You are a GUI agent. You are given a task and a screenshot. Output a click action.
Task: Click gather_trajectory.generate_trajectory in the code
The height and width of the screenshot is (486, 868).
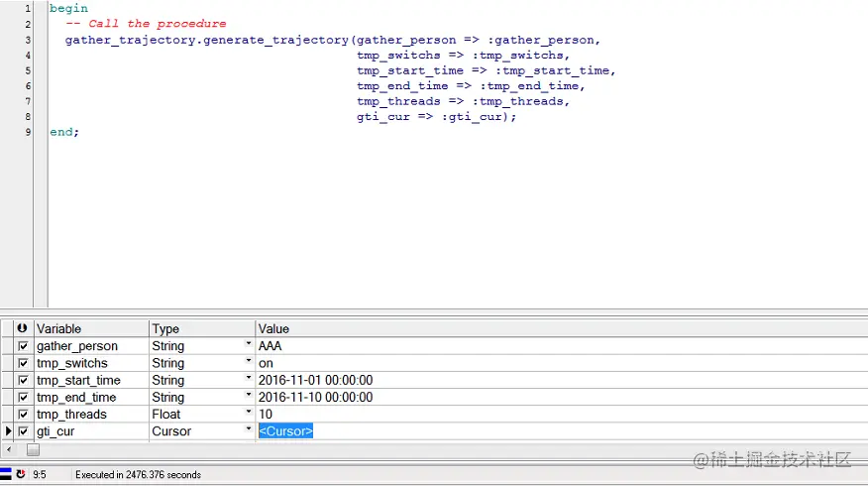click(x=207, y=40)
